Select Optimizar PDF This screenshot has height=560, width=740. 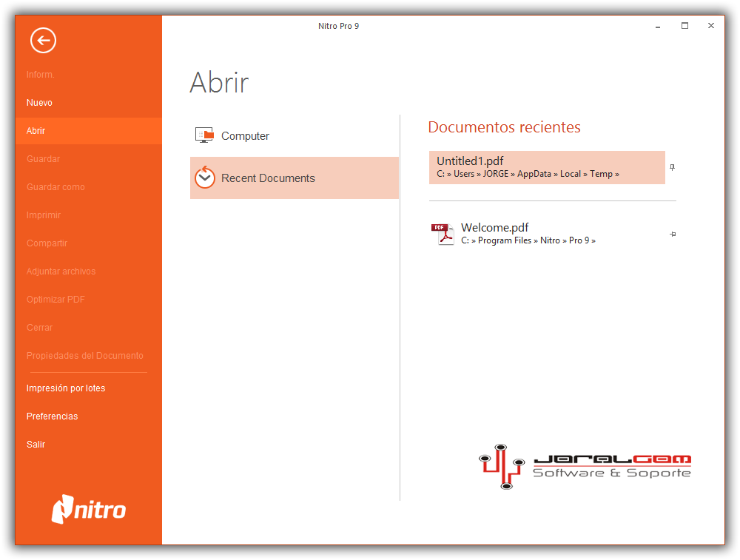click(x=55, y=299)
